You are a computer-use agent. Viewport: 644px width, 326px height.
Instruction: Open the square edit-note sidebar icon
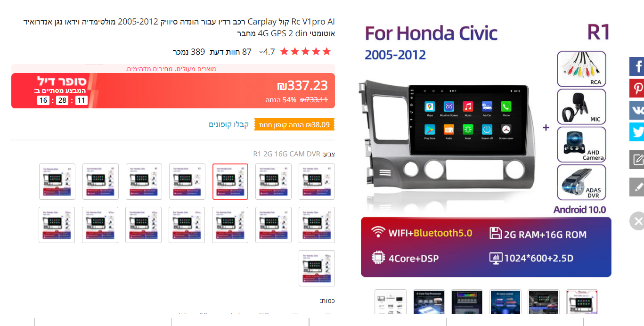pos(637,160)
